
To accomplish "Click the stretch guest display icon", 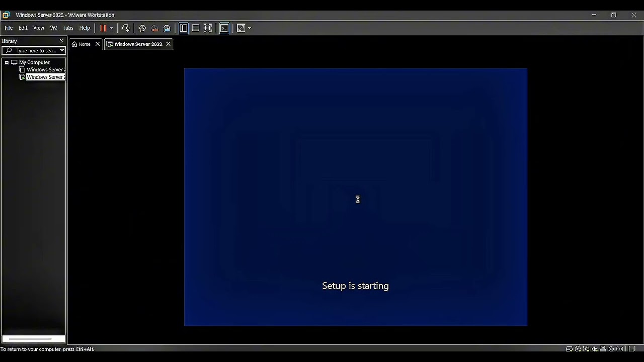I will (x=241, y=28).
